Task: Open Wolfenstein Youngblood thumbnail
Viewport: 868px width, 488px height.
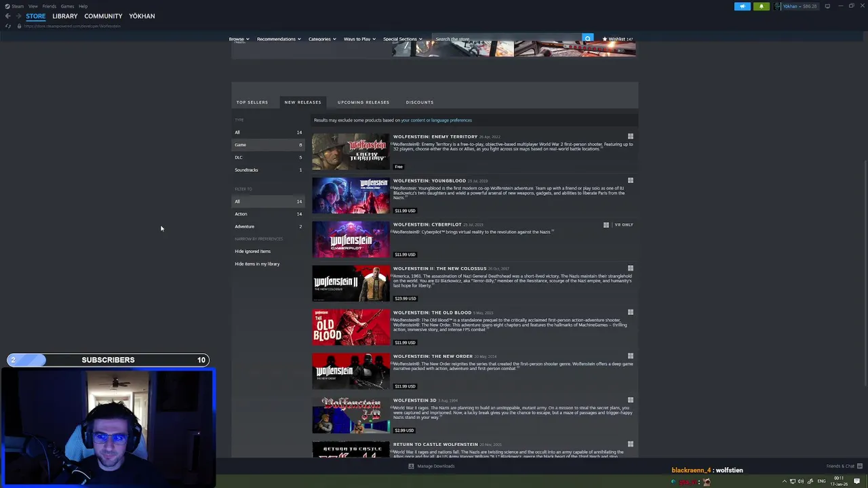Action: [x=351, y=195]
